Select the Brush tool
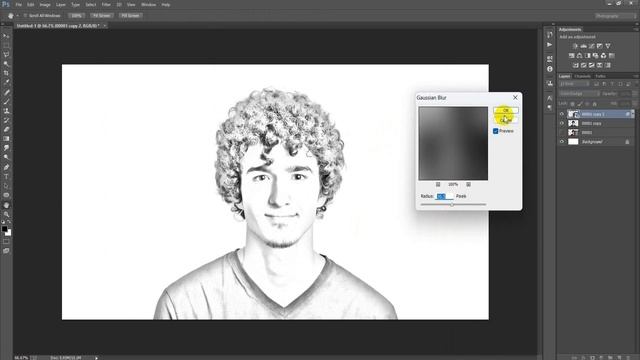 pyautogui.click(x=6, y=102)
